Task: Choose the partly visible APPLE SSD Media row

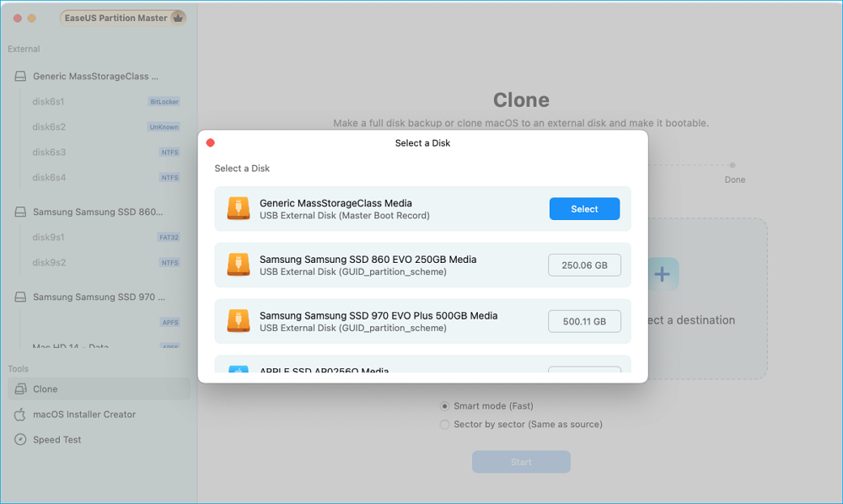Action: coord(422,364)
